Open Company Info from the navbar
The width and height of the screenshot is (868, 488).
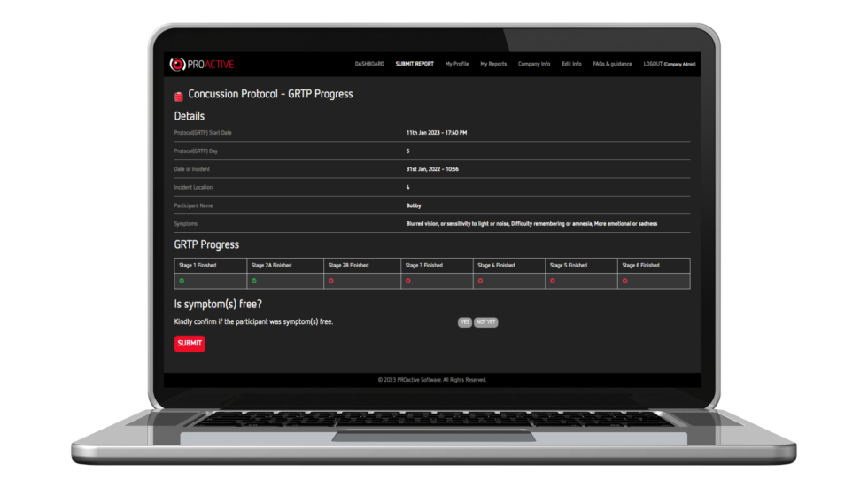tap(534, 64)
